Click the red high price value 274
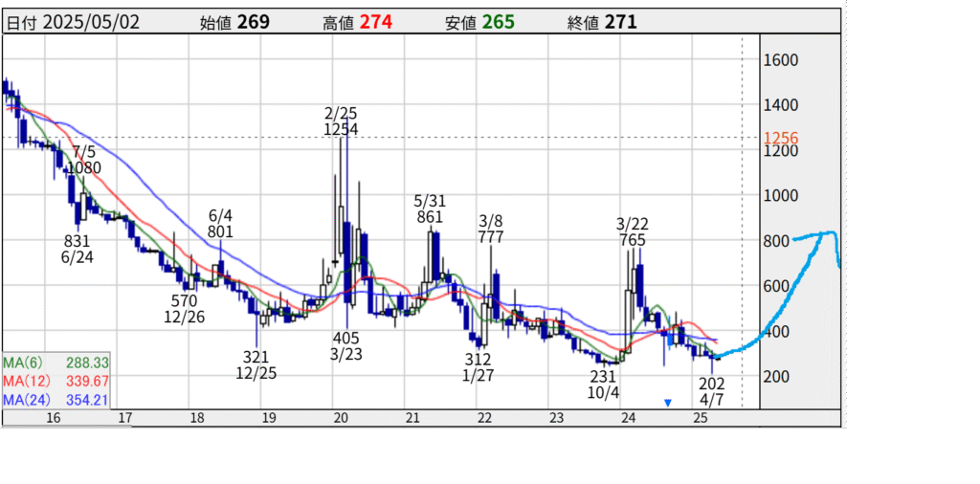The image size is (980, 484). (x=375, y=23)
